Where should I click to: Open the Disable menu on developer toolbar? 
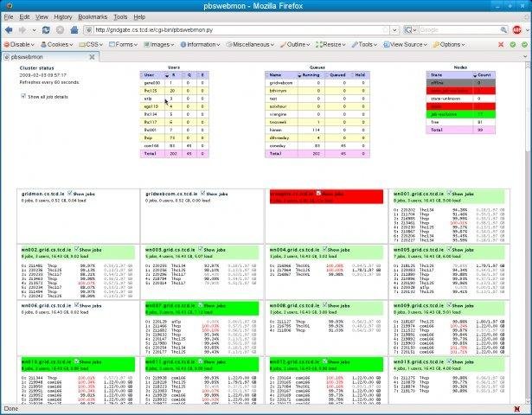[19, 44]
